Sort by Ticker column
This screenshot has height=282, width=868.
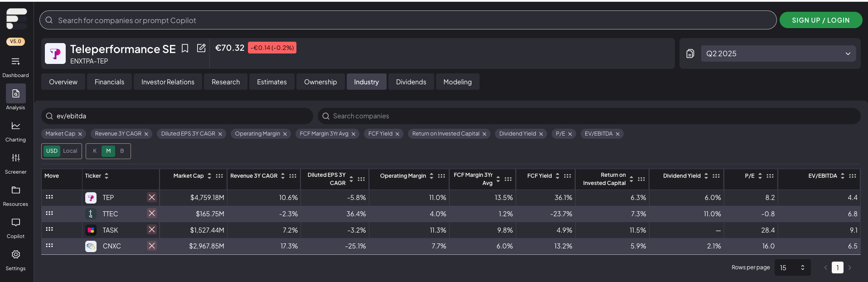point(107,176)
